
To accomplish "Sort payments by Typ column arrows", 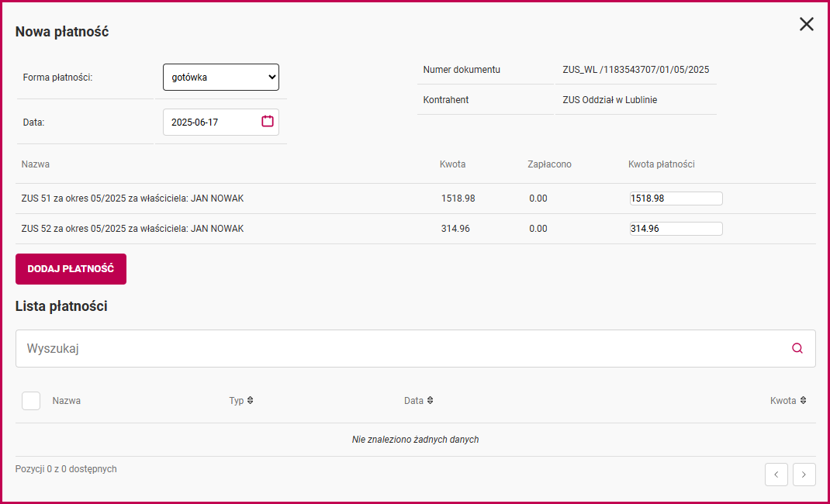I will [x=251, y=400].
